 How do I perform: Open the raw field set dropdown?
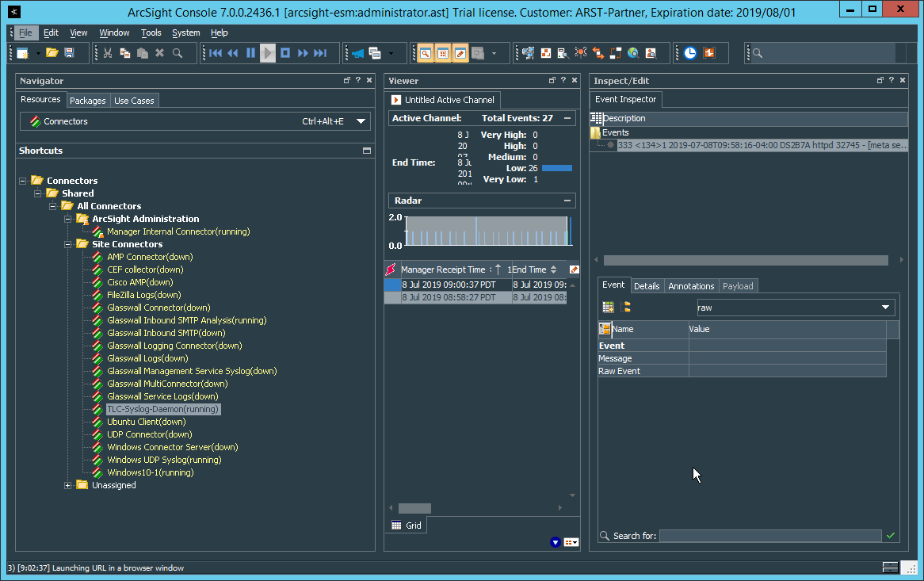885,308
